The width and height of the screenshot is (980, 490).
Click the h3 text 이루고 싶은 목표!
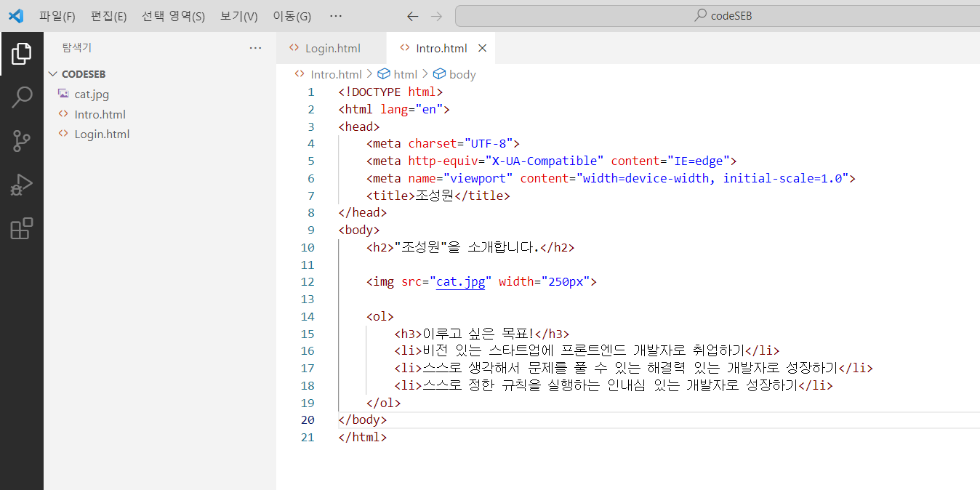478,334
